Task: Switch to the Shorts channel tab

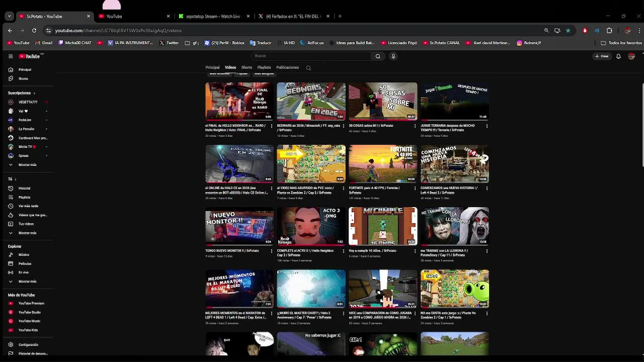Action: tap(247, 67)
